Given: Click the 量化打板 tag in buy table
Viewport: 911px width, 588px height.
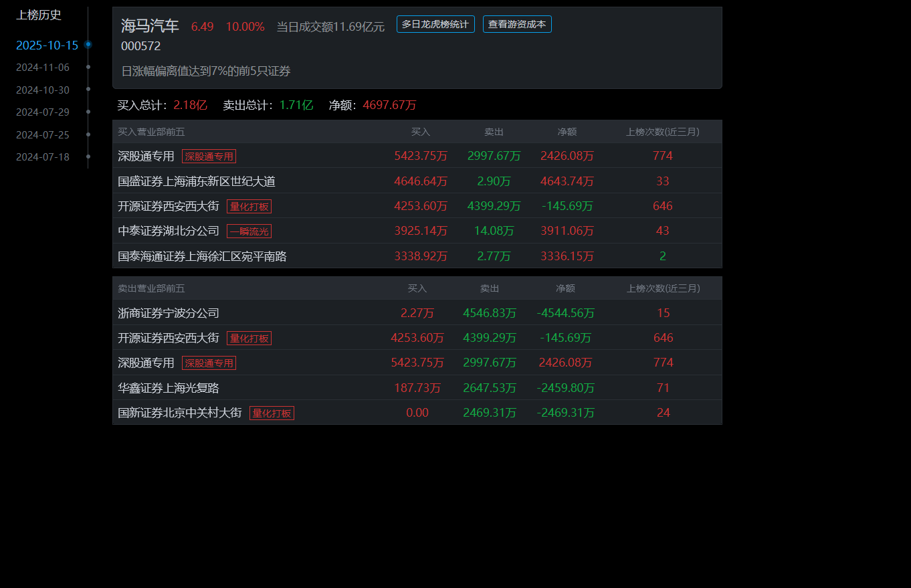Looking at the screenshot, I should pyautogui.click(x=249, y=206).
